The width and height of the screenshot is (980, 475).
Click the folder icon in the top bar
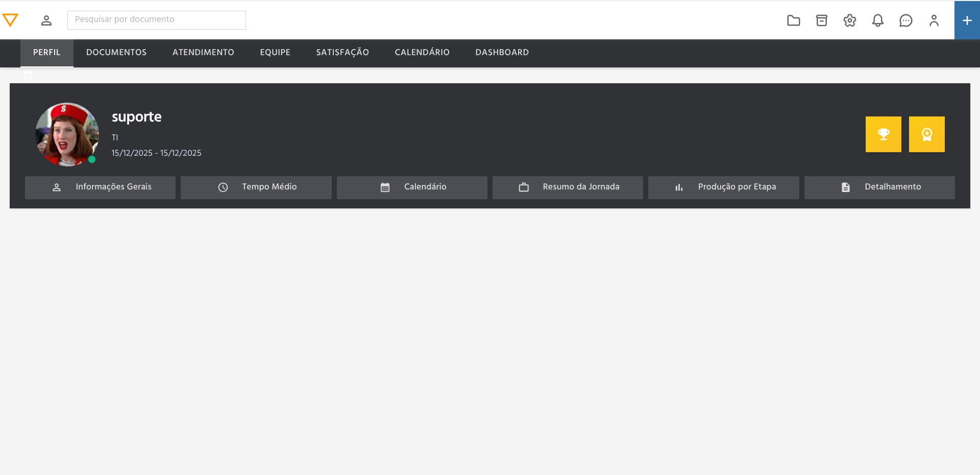(794, 20)
